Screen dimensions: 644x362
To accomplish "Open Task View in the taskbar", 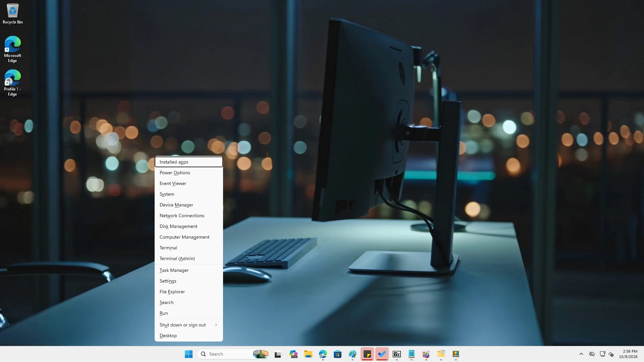I will 278,354.
